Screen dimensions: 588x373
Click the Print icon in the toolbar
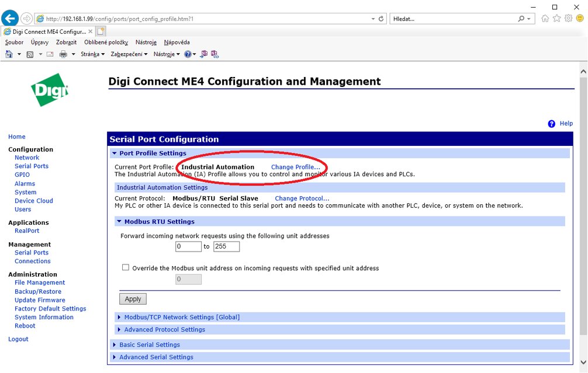click(x=64, y=54)
